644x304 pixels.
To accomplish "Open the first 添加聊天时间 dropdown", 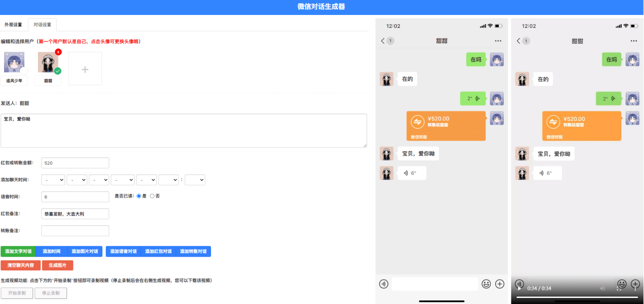I will coord(53,180).
